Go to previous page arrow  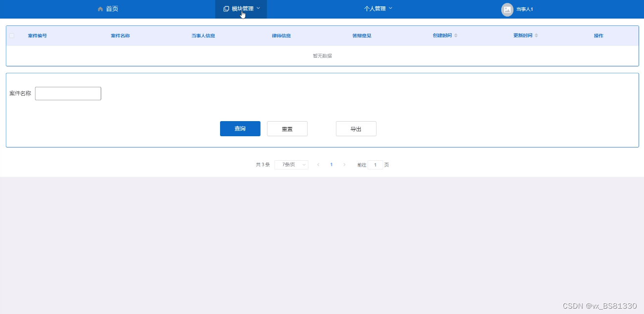coord(318,165)
